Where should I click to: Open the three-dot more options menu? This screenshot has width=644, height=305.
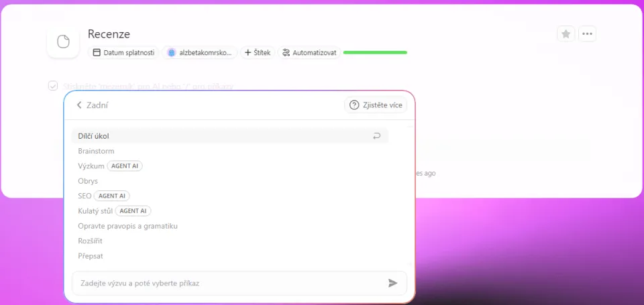click(587, 34)
